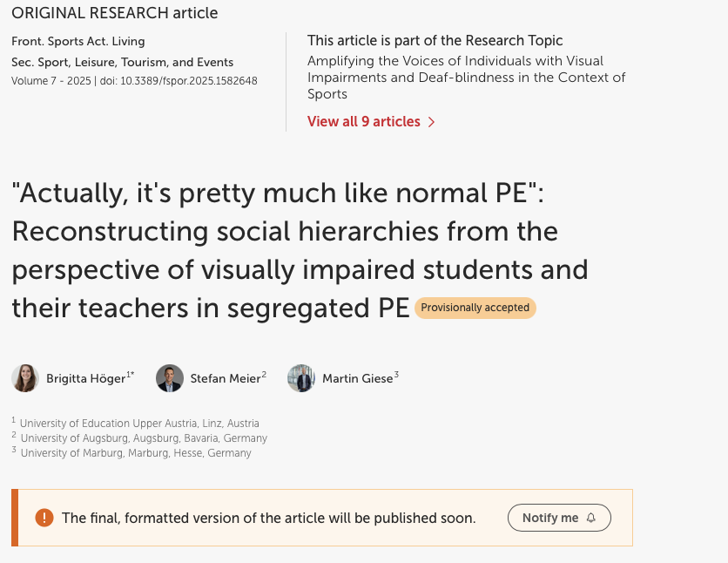Open the Front. Sports Act. Living journal link
The width and height of the screenshot is (728, 563).
[x=78, y=42]
